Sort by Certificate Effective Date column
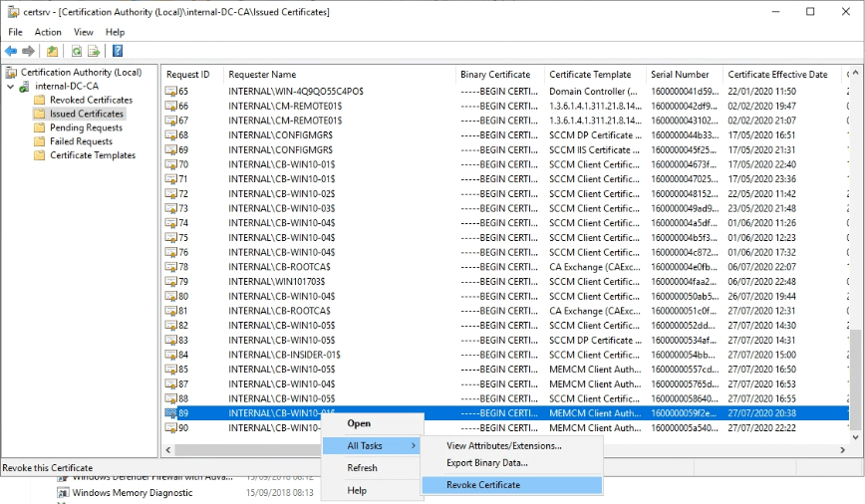 pos(777,75)
